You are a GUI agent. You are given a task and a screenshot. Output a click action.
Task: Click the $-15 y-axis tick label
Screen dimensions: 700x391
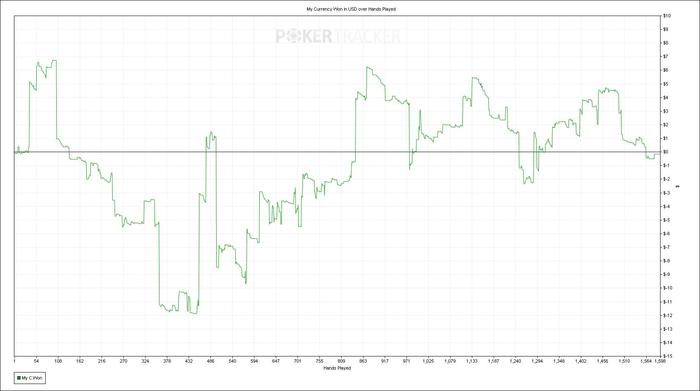pos(667,356)
